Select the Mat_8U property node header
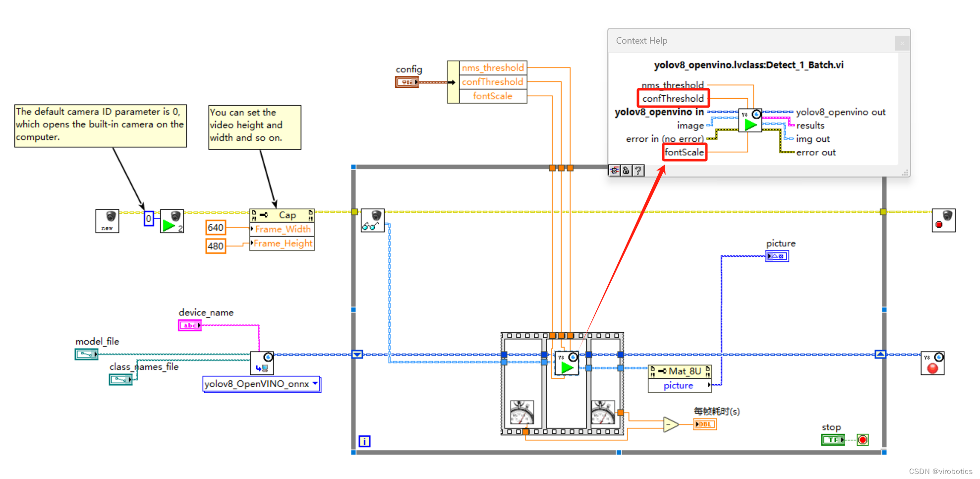 click(680, 371)
